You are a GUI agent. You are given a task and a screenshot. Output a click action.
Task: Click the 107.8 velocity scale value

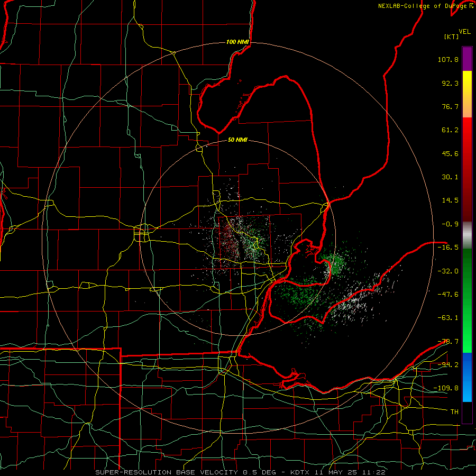click(x=448, y=59)
